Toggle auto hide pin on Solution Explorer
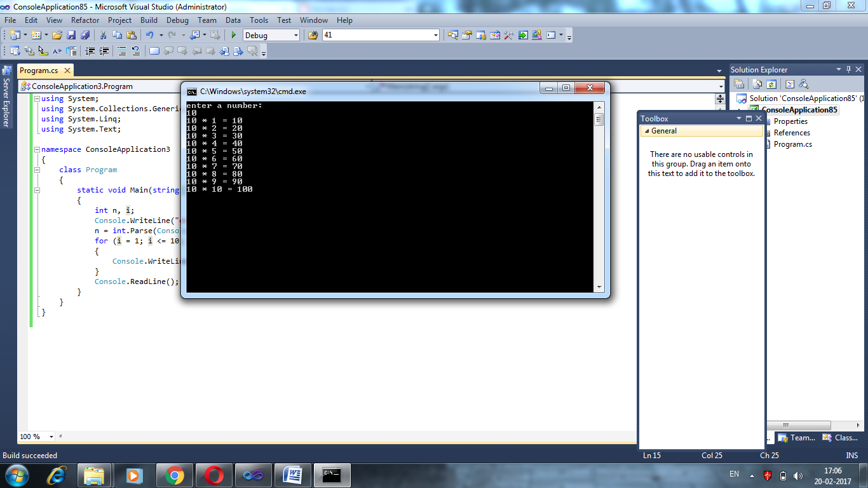Screen dimensions: 868x488 848,70
